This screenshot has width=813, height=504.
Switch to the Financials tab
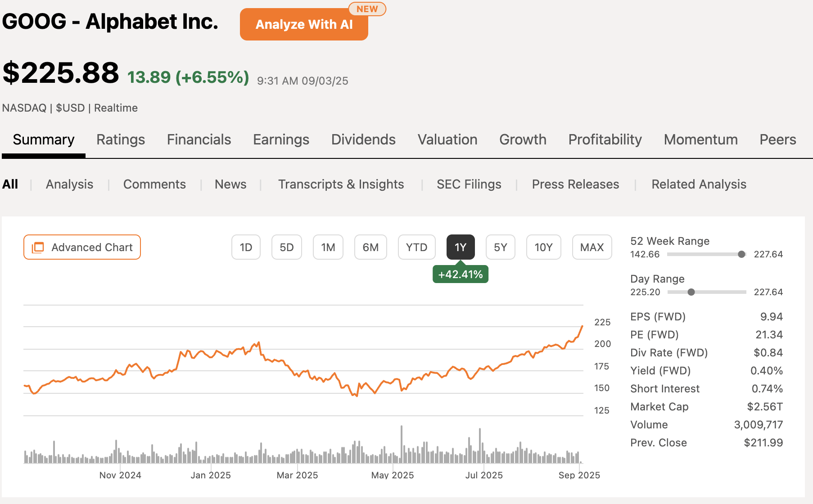(199, 139)
